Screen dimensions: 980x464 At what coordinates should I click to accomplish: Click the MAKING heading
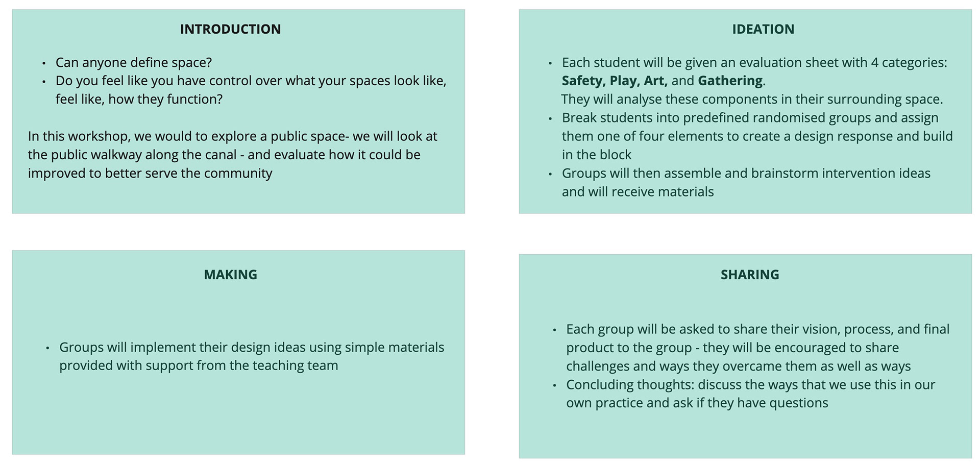coord(230,275)
